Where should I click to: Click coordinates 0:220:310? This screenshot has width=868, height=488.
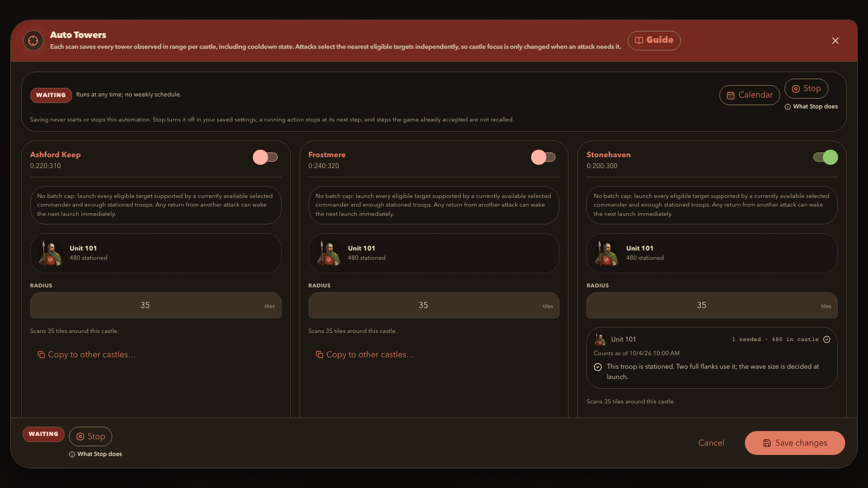(x=46, y=166)
